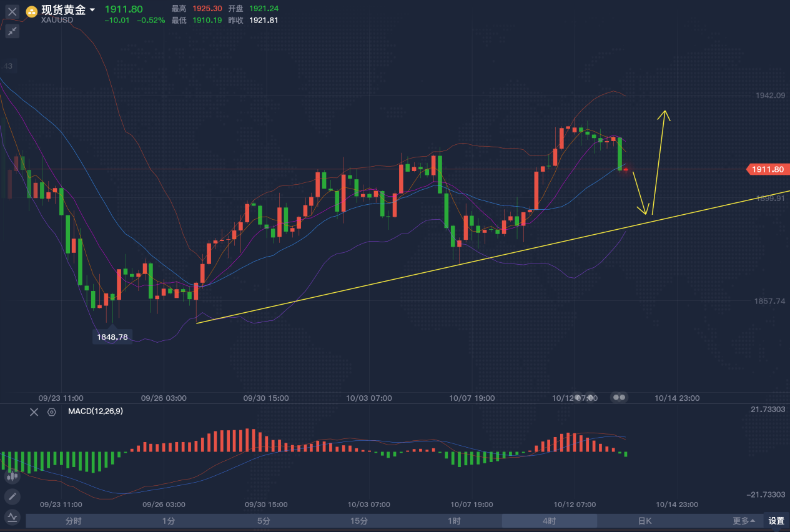Expand the 更多 timeframe menu

pyautogui.click(x=744, y=521)
